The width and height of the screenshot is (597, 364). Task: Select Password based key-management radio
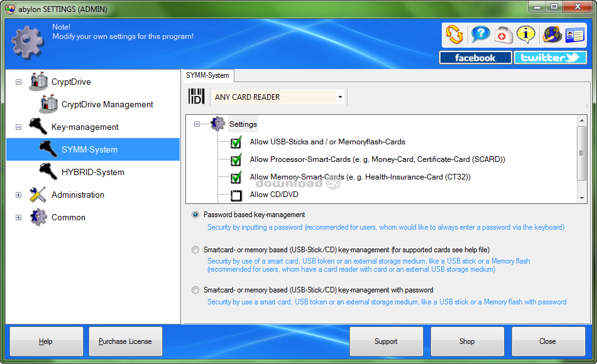195,215
